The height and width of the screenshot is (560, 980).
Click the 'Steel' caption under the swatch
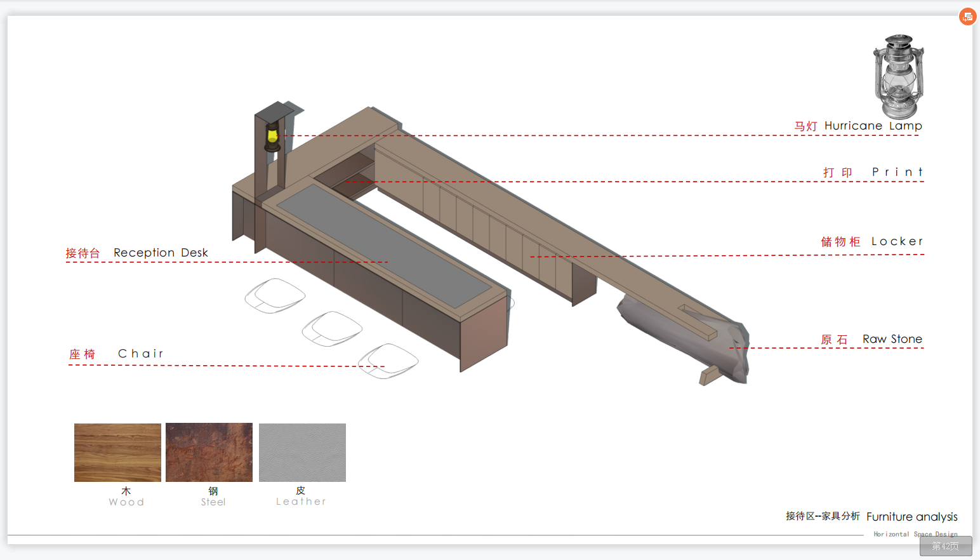213,502
